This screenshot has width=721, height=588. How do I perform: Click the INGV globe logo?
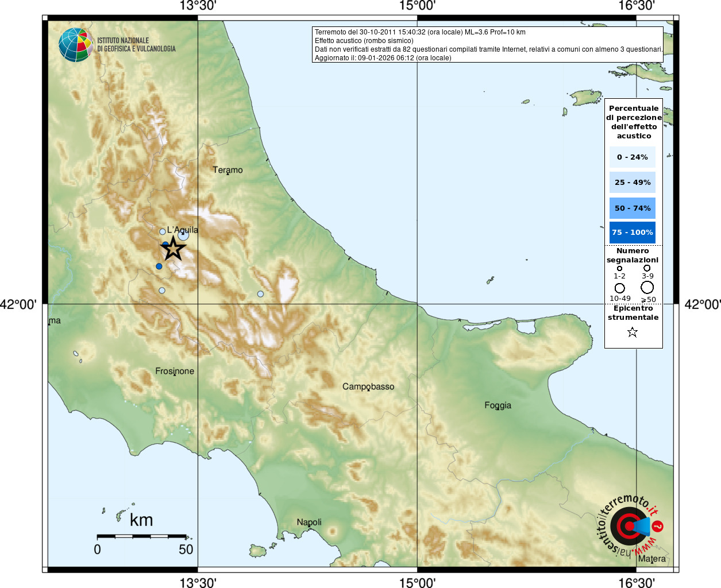pos(76,45)
